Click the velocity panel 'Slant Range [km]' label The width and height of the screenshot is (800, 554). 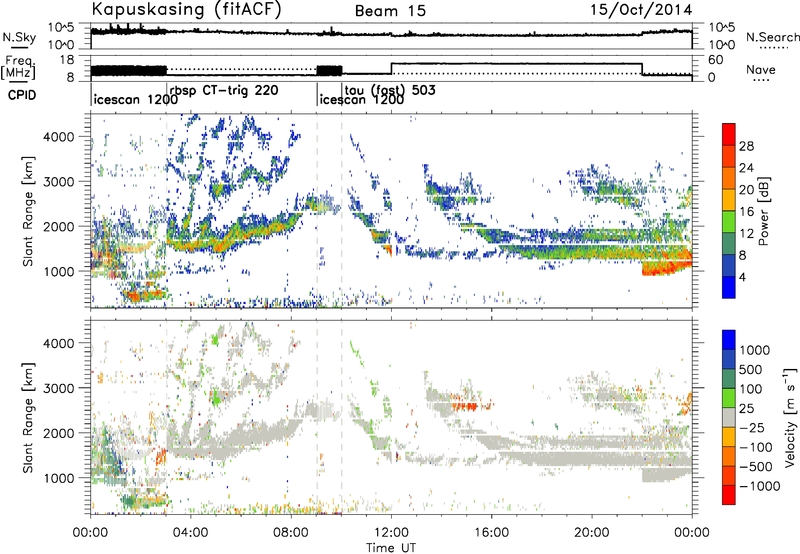pos(28,418)
